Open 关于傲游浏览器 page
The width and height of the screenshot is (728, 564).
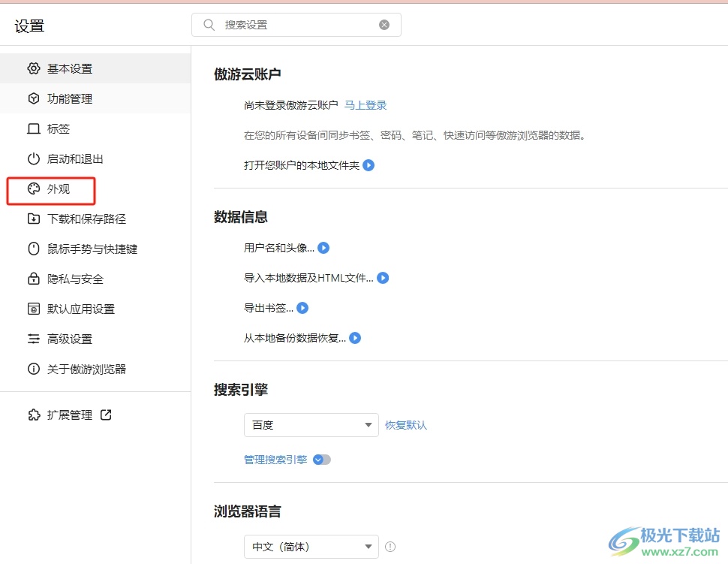[95, 369]
